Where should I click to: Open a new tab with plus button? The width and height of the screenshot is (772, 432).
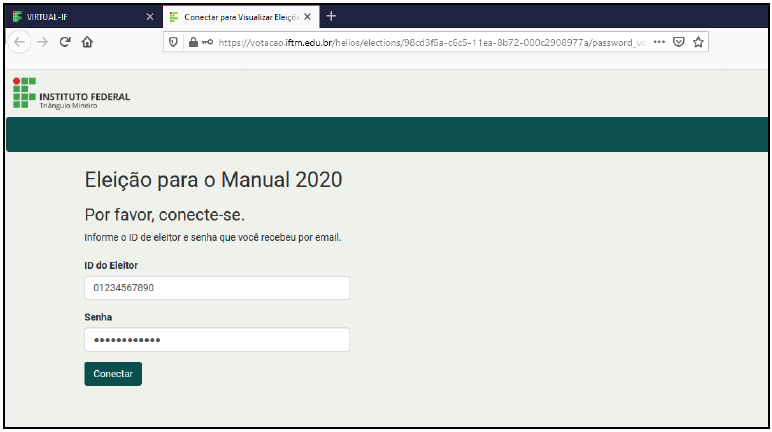(x=331, y=16)
